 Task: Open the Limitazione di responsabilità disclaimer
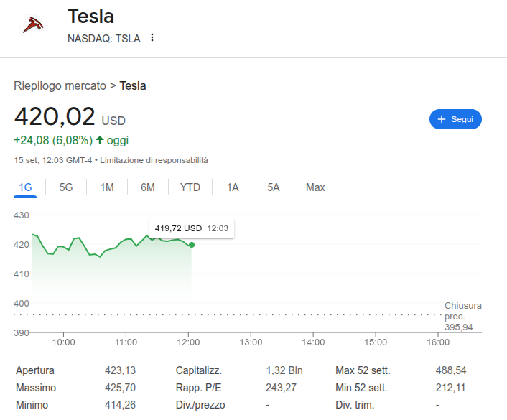point(154,159)
